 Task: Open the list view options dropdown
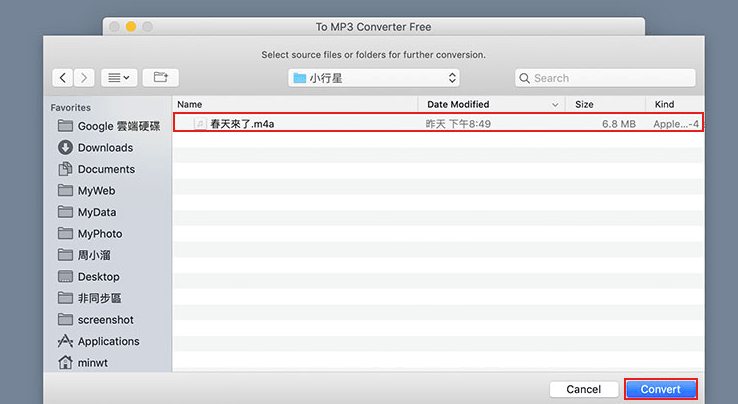pos(119,78)
